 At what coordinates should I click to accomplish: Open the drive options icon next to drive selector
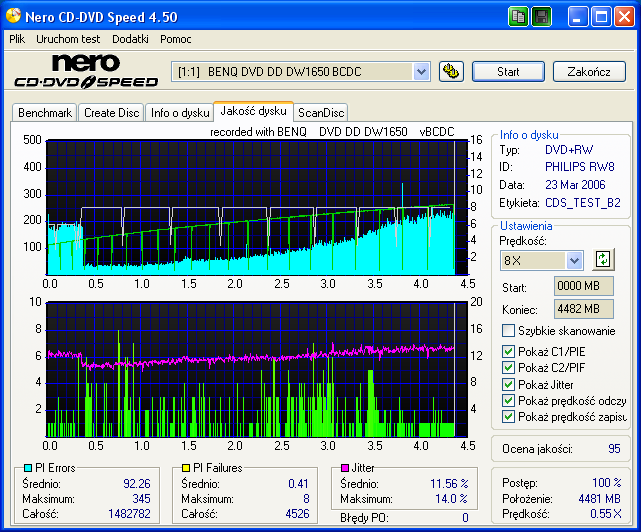[x=451, y=72]
